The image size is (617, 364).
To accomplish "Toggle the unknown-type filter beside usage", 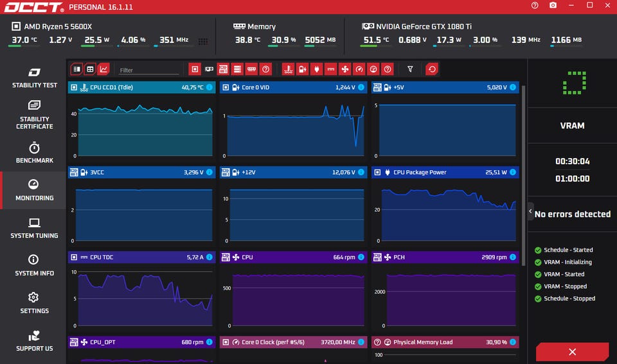I will (388, 69).
